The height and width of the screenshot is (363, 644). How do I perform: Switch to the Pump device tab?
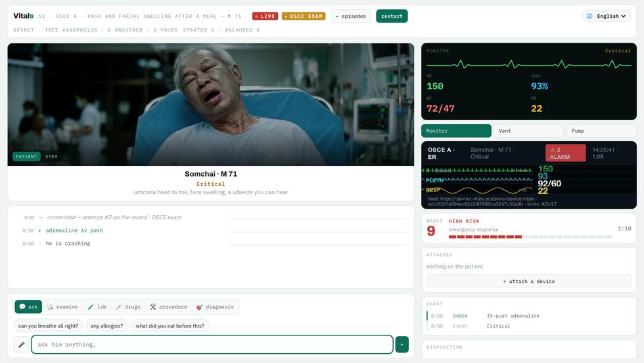[601, 131]
